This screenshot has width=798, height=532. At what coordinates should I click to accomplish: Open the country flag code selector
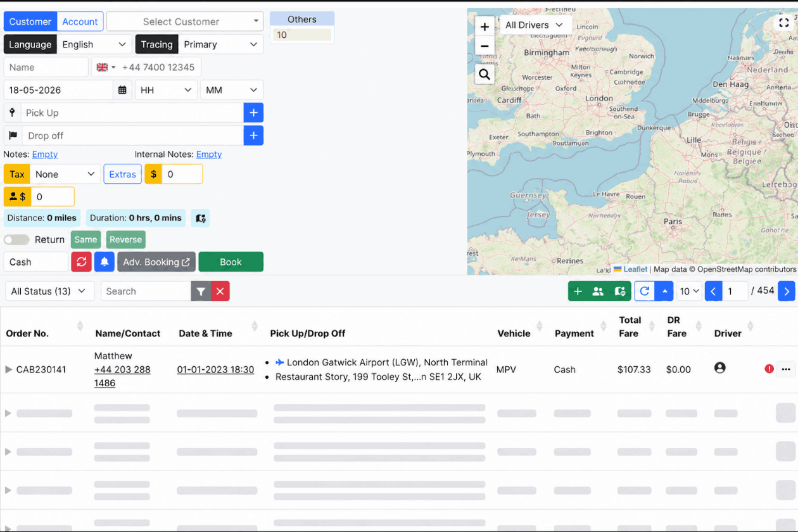click(x=104, y=67)
